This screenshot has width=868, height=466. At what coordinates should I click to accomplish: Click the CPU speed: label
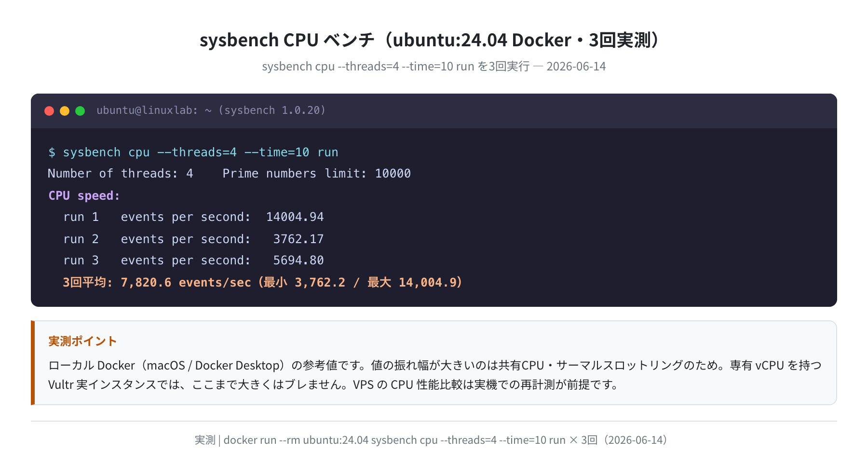tap(84, 195)
